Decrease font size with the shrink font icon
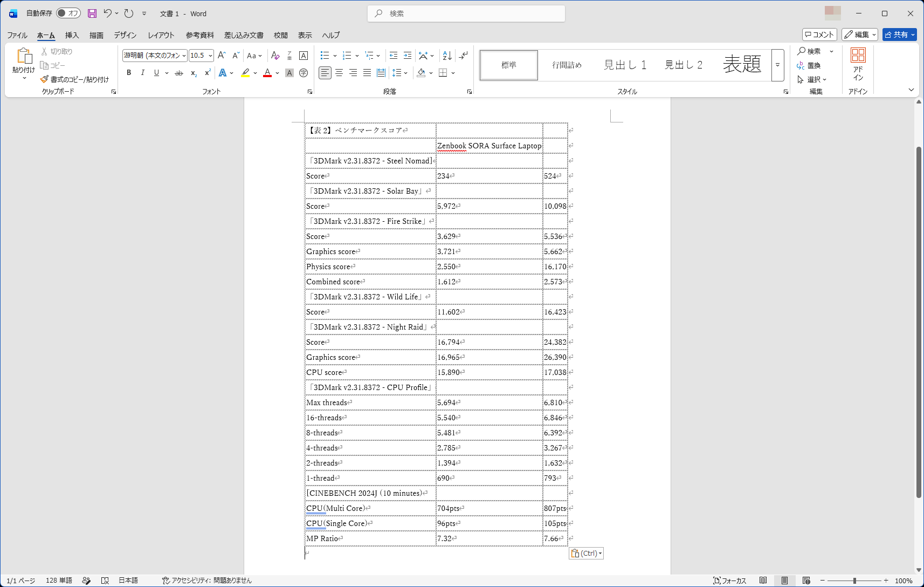This screenshot has width=924, height=587. coord(236,55)
